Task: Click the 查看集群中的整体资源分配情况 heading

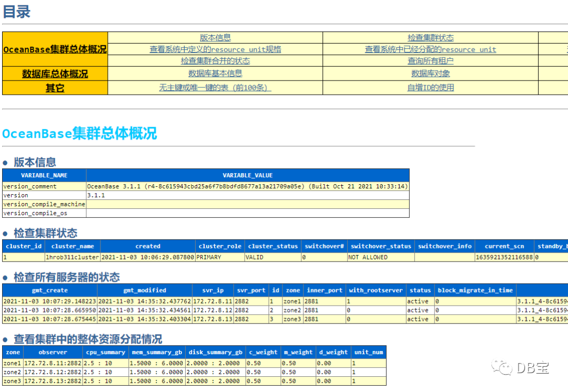Action: (x=88, y=339)
